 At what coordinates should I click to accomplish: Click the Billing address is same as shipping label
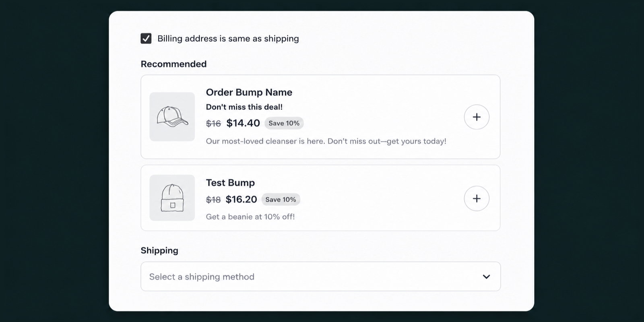228,39
